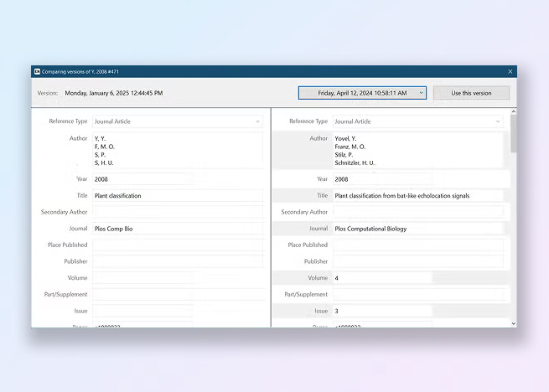Image resolution: width=549 pixels, height=392 pixels.
Task: Click right Journal field 'Plos Computational Biology'
Action: 418,229
